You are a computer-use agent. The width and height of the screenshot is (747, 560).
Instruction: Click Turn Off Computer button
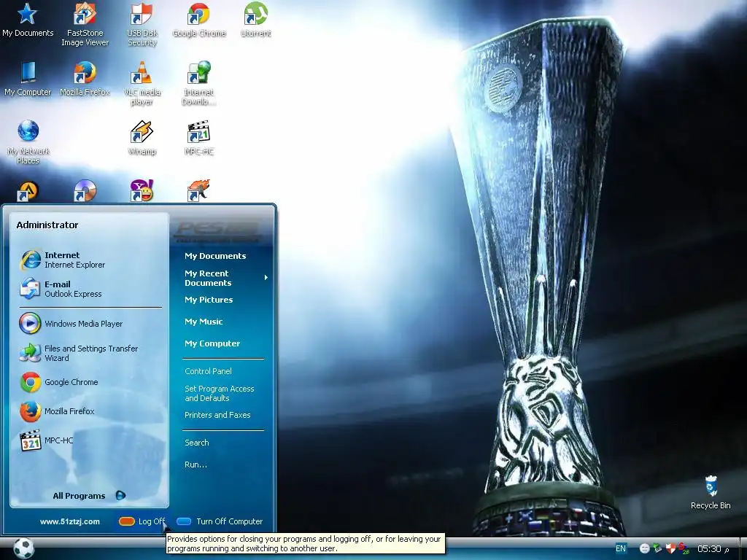[220, 521]
